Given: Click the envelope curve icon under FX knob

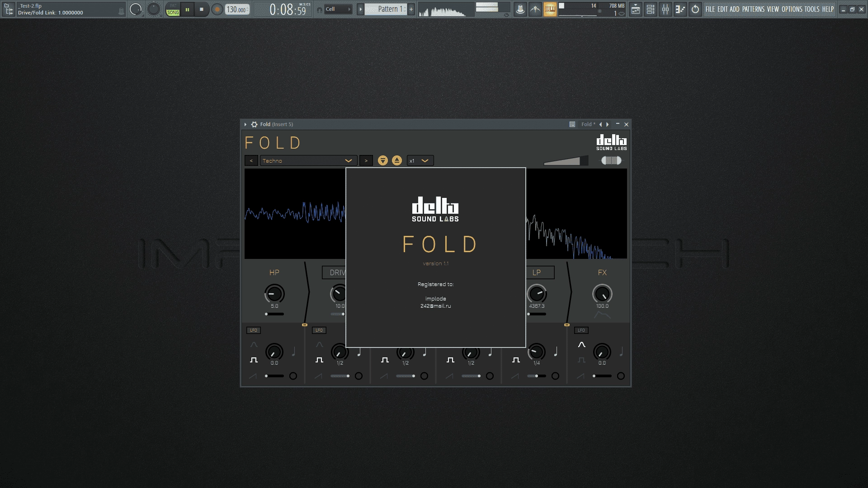Looking at the screenshot, I should click(x=602, y=315).
